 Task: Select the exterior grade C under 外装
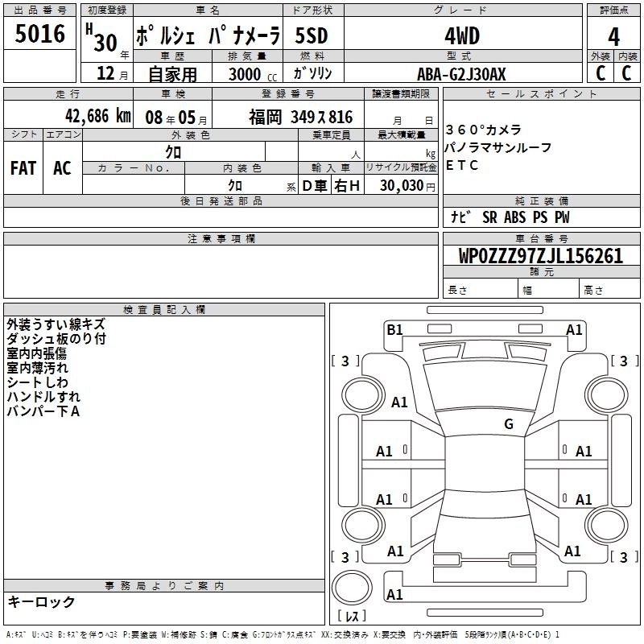601,73
